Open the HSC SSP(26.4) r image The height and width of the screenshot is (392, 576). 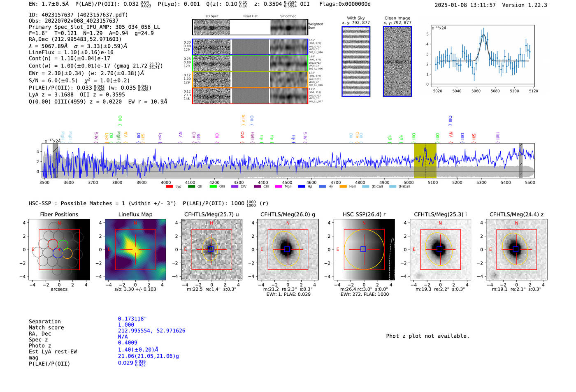364,250
